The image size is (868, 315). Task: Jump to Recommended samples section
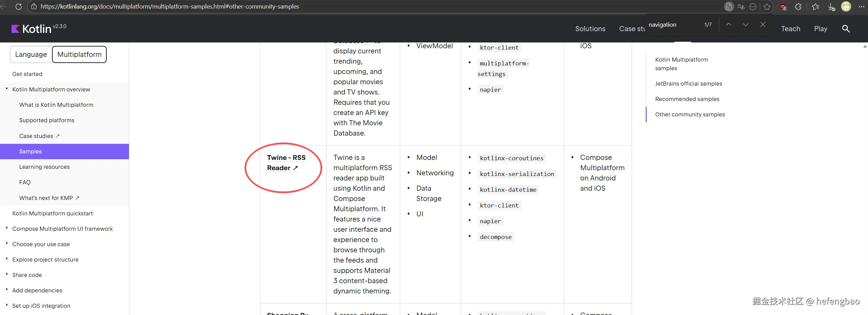[x=687, y=99]
